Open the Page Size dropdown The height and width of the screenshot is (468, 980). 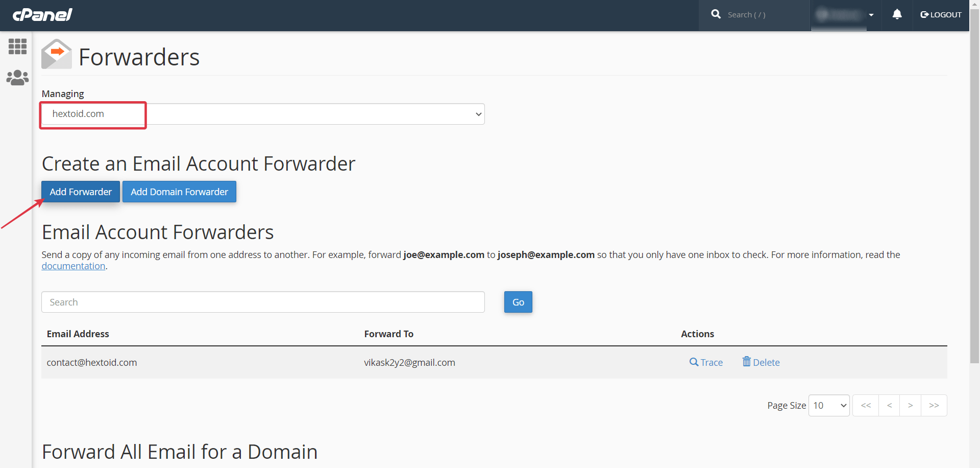pos(829,405)
